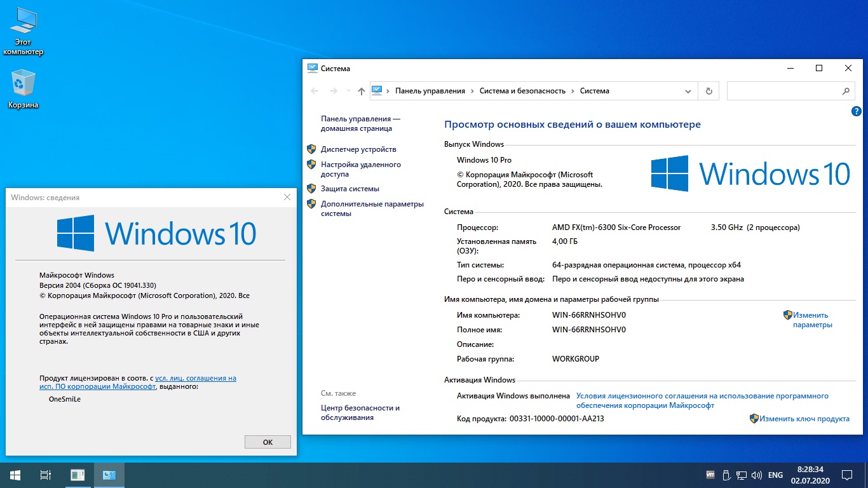This screenshot has width=868, height=488.
Task: Open the network tray icon
Action: point(742,475)
